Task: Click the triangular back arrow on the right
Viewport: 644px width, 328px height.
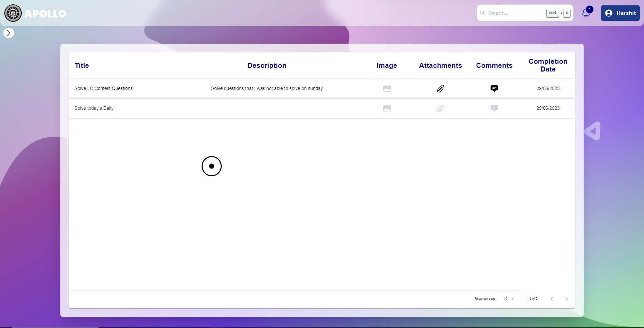Action: [x=593, y=131]
